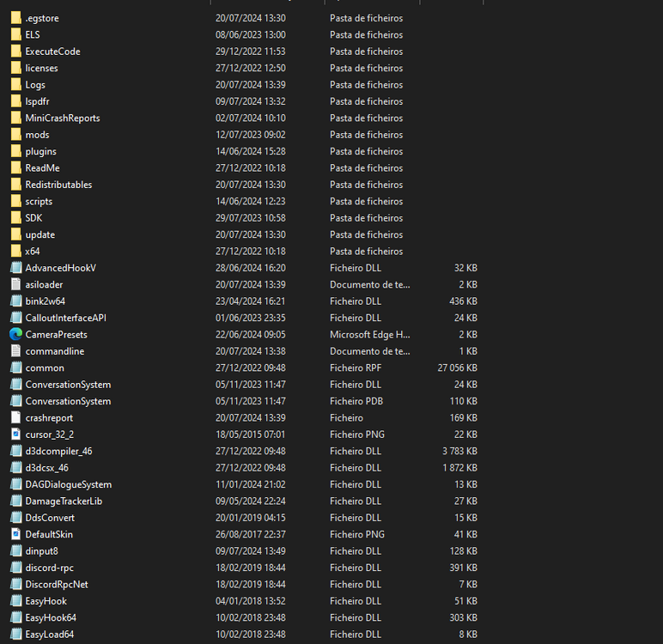Viewport: 663px width, 644px height.
Task: Click the DAGDialogueSystem file name
Action: tap(69, 484)
